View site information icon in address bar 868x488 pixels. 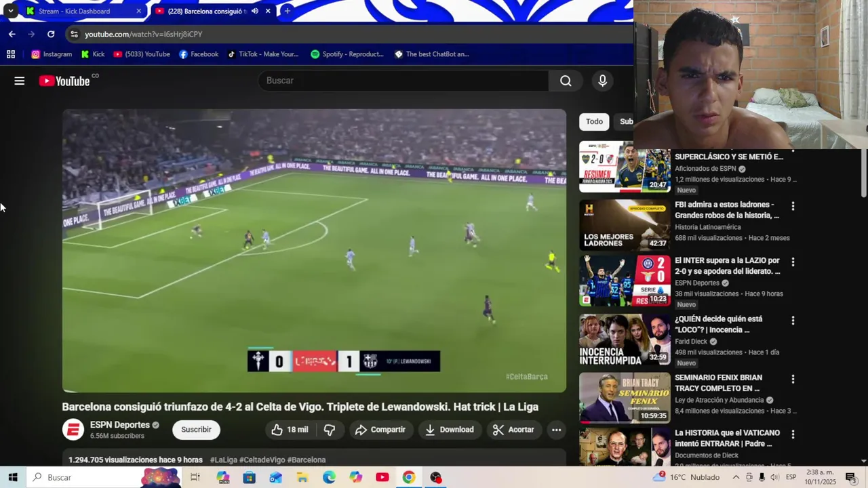click(74, 34)
